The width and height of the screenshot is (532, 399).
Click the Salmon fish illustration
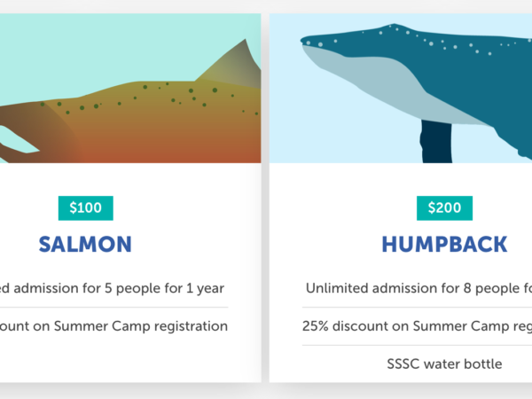pos(130,88)
